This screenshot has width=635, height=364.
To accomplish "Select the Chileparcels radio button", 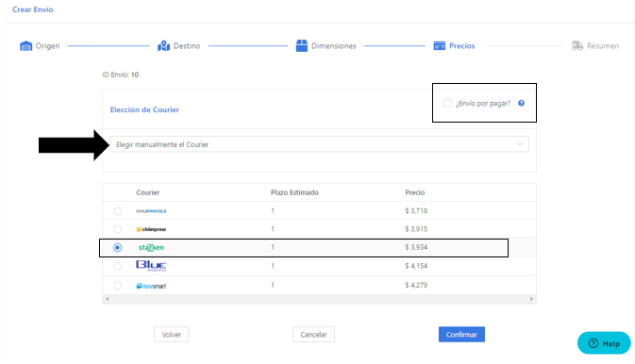I will [117, 211].
